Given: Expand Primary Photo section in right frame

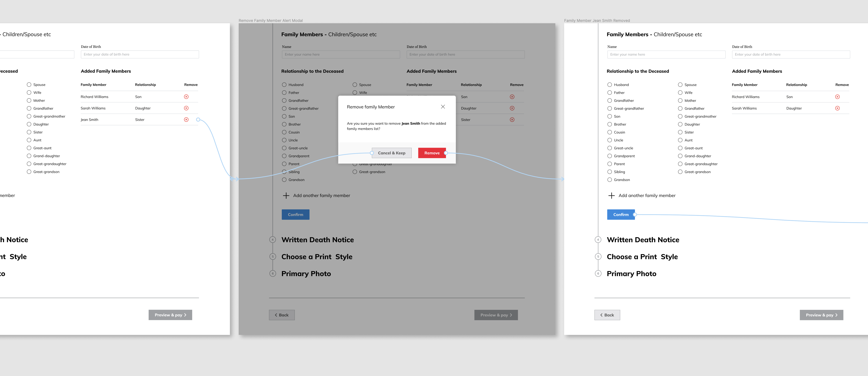Looking at the screenshot, I should click(631, 274).
